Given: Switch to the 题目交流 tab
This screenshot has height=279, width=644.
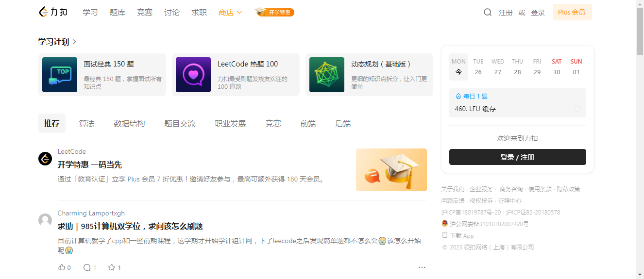Looking at the screenshot, I should 180,123.
